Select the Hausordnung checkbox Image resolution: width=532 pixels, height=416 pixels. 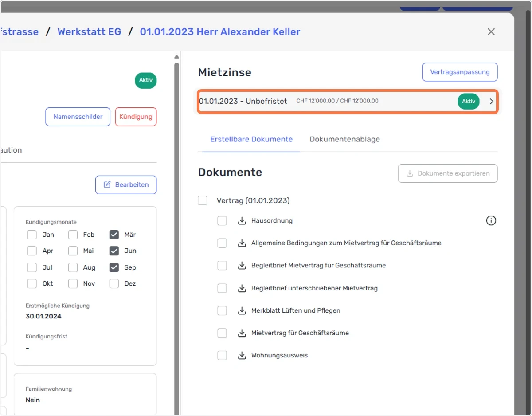pyautogui.click(x=222, y=221)
